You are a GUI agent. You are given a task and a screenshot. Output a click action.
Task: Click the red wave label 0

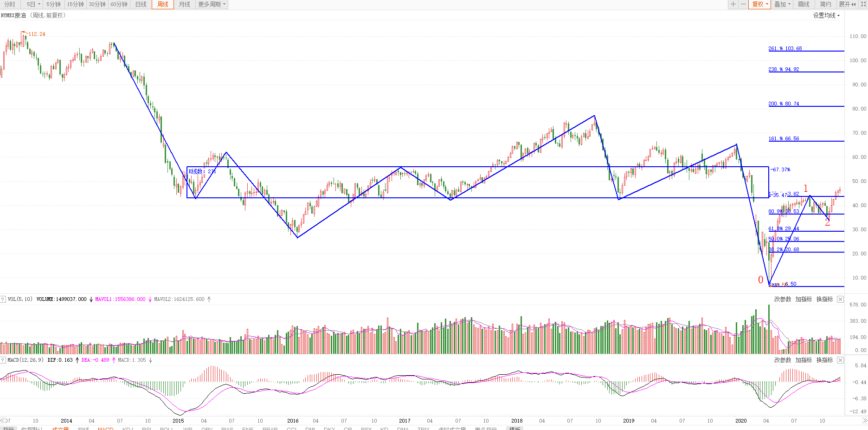pos(760,280)
